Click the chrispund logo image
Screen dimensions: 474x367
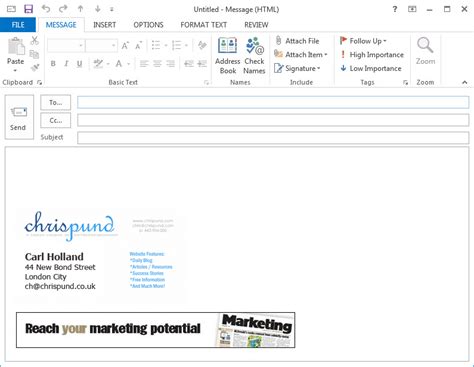pos(70,226)
